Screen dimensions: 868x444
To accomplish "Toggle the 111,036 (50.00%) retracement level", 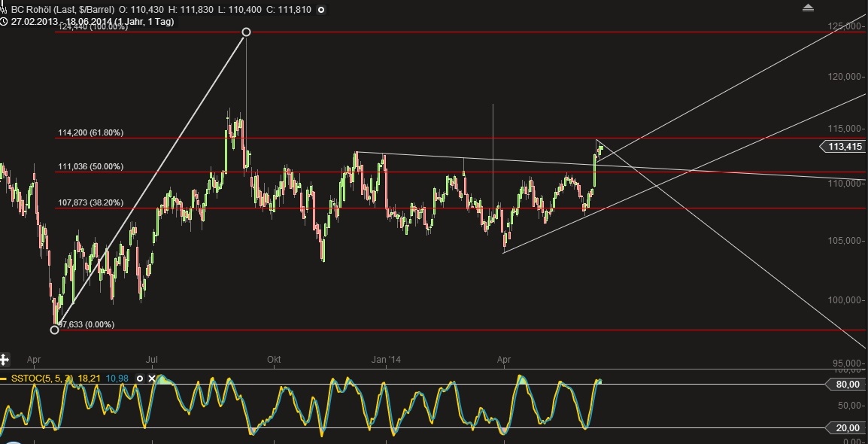I will 90,167.
